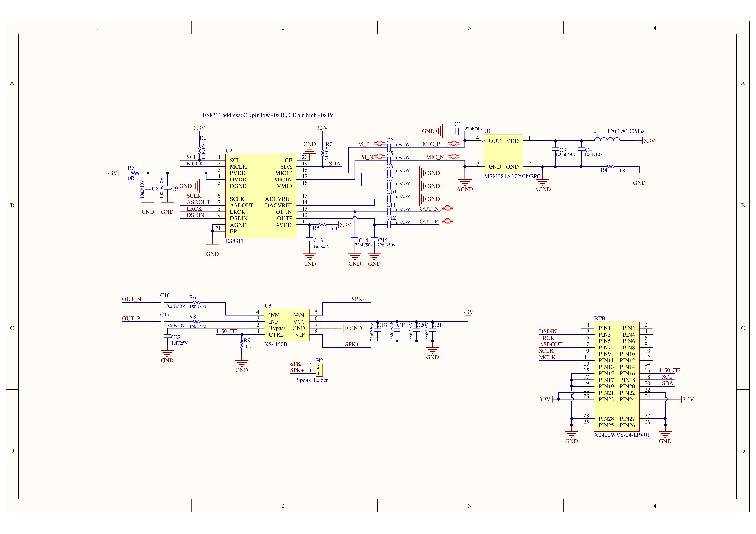Select the X0400WVS-24-LPV01 part label

tap(622, 435)
